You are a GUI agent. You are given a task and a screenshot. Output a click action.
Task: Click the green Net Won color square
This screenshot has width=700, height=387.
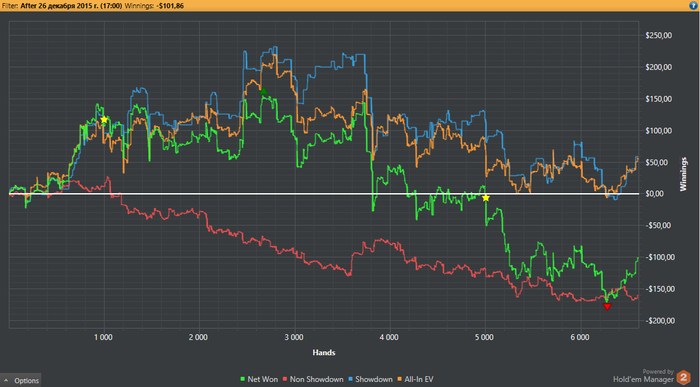coord(242,379)
